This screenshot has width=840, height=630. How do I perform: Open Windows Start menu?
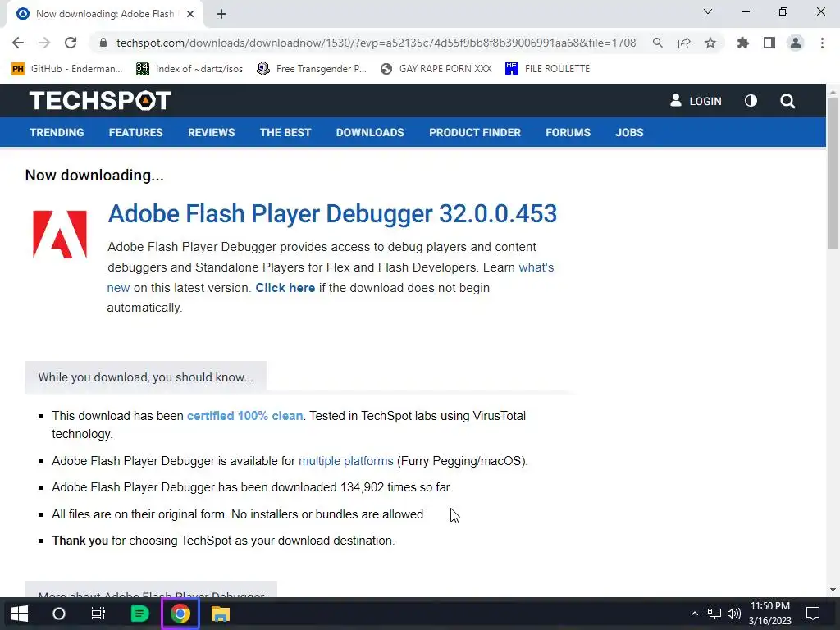(x=20, y=614)
